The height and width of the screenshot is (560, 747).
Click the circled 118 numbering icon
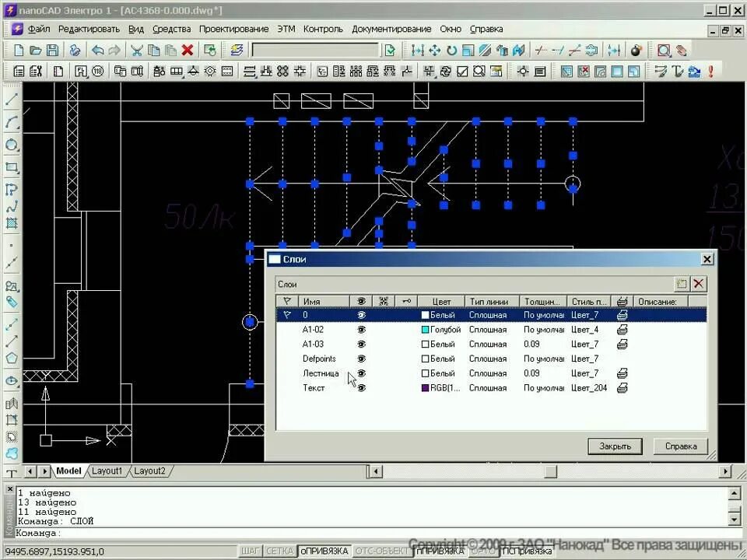(98, 72)
